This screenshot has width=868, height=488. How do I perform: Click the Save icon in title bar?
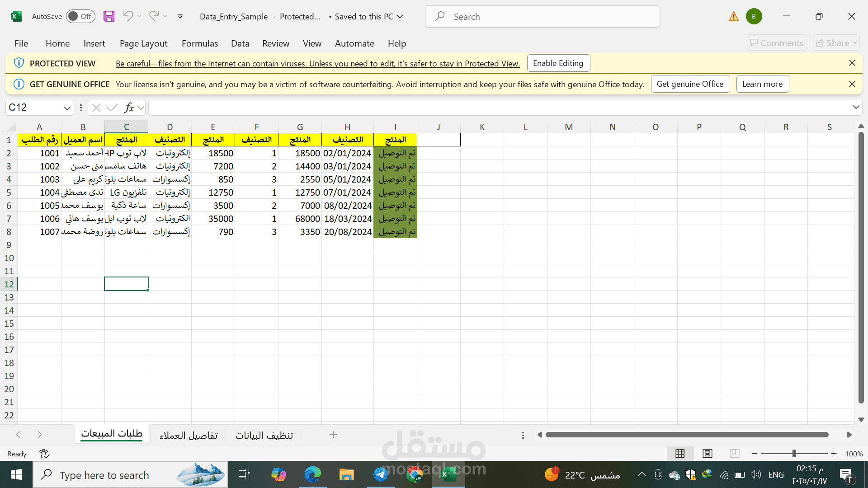point(109,16)
